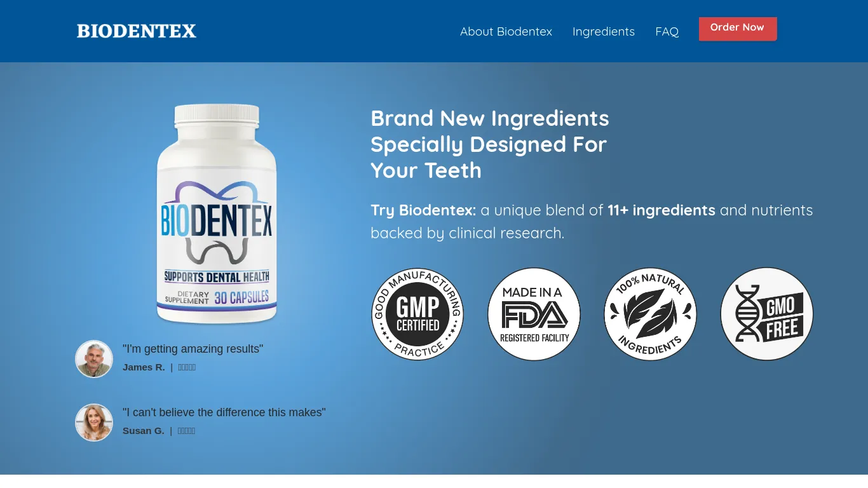Click Susan G.'s avatar photo
The width and height of the screenshot is (868, 488).
point(94,423)
